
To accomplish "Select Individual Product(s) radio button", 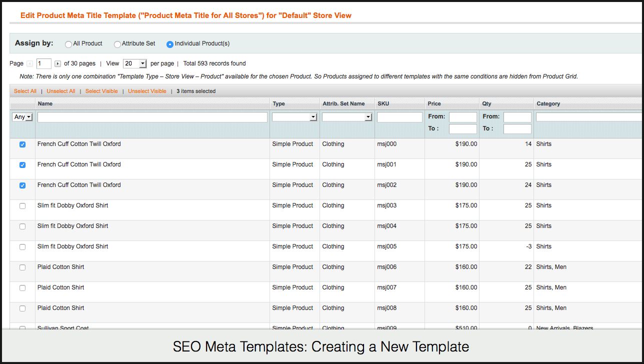I will coord(170,44).
